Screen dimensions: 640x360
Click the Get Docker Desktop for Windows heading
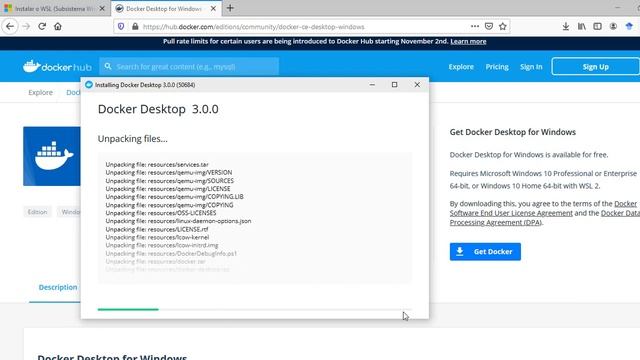point(513,132)
